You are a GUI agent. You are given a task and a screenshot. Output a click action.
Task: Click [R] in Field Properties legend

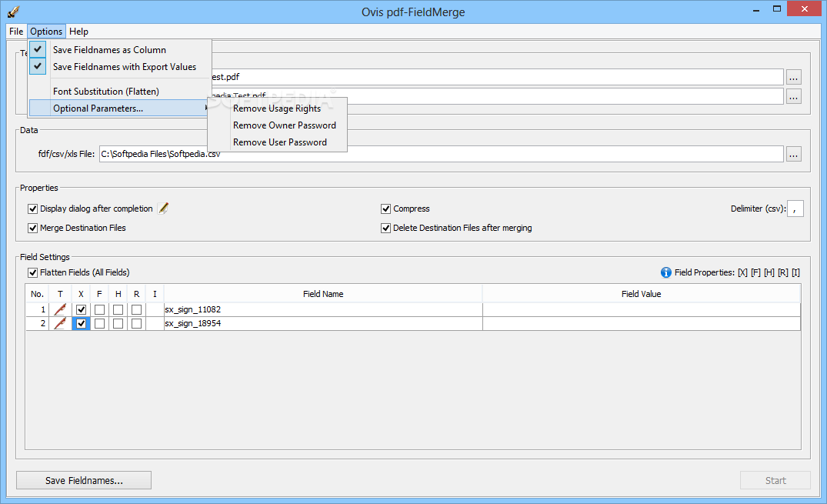coord(782,272)
